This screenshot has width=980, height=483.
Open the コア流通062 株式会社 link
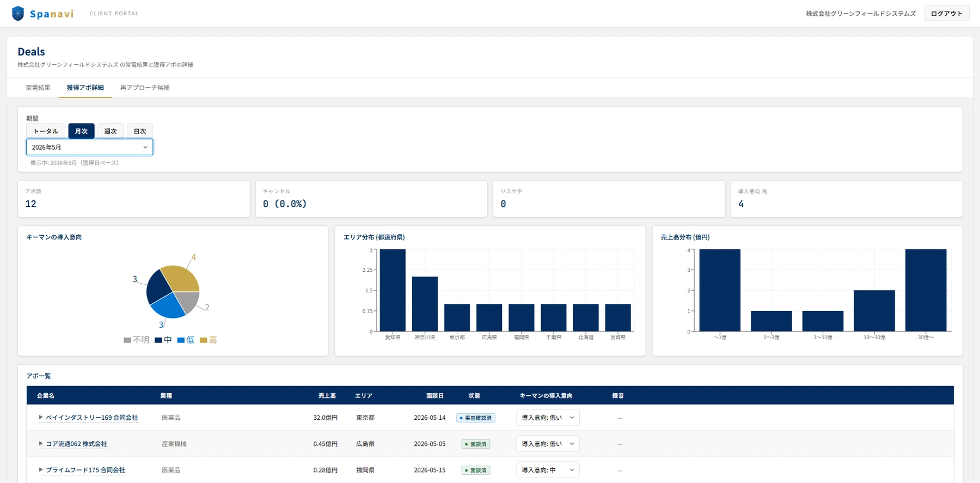[76, 444]
